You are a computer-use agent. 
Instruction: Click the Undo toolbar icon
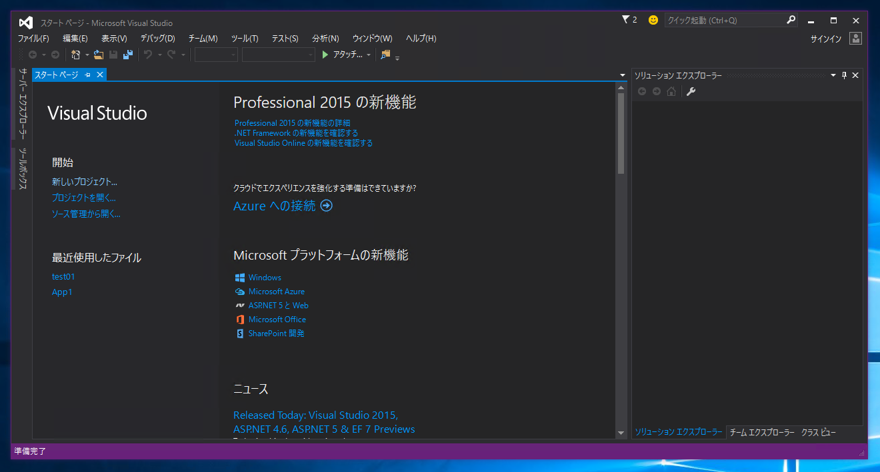coord(148,55)
